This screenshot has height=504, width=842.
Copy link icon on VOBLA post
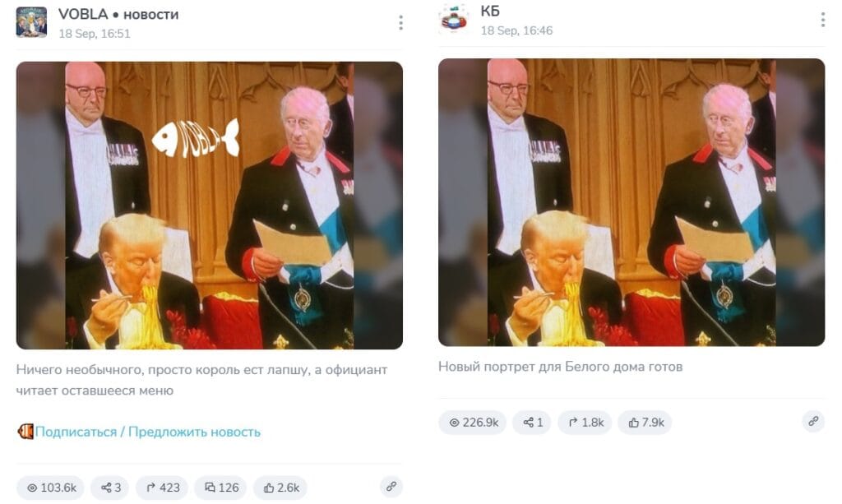pyautogui.click(x=391, y=486)
